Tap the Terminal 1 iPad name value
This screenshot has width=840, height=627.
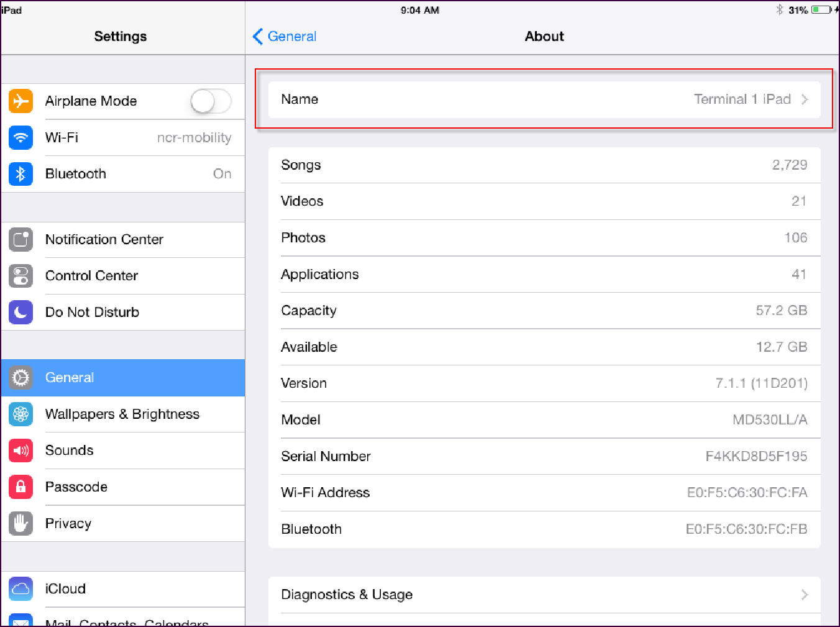tap(742, 99)
